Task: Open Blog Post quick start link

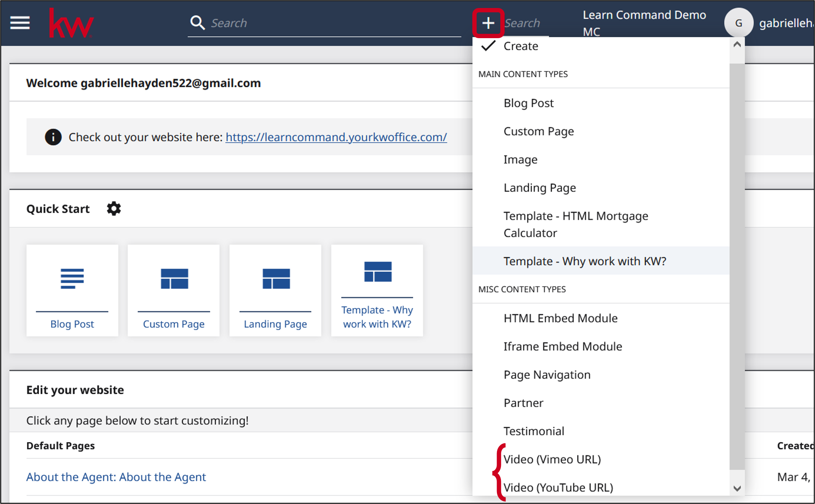Action: (72, 324)
